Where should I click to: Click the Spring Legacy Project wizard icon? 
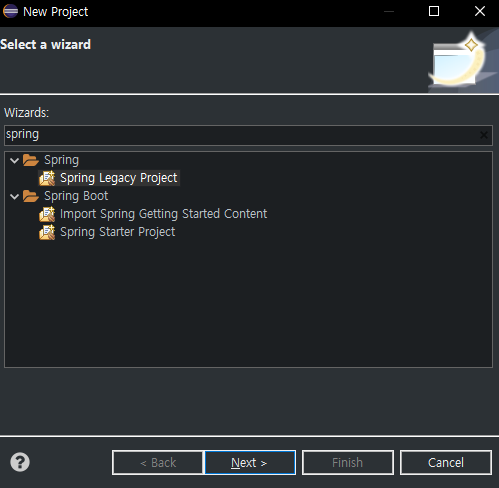pyautogui.click(x=47, y=178)
